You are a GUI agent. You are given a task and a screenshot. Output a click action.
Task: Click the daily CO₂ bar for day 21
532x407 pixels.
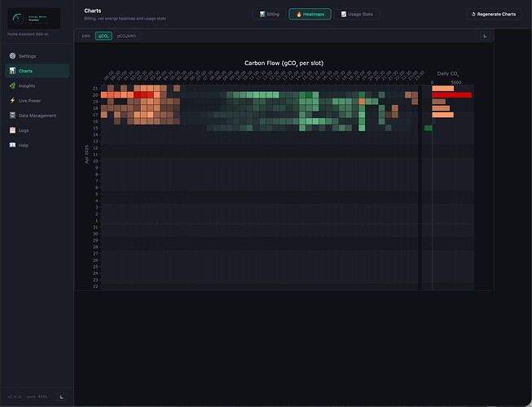(442, 89)
